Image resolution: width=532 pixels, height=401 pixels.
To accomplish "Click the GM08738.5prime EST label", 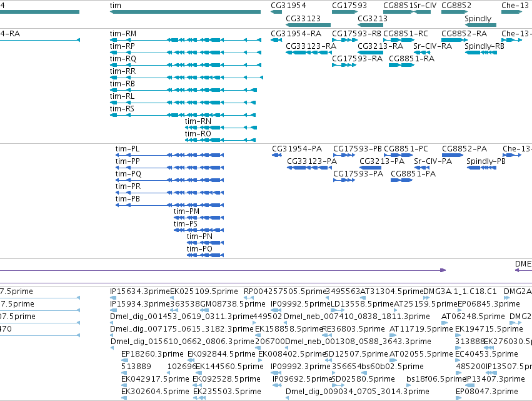I will (233, 304).
